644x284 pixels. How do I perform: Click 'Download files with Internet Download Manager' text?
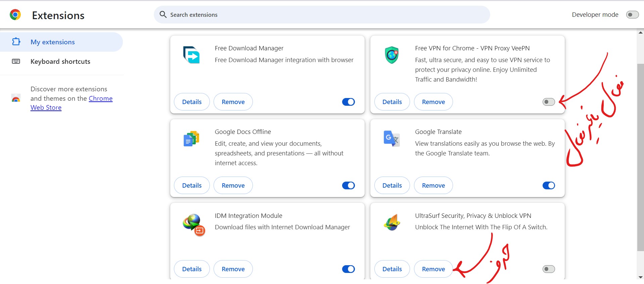pos(282,227)
